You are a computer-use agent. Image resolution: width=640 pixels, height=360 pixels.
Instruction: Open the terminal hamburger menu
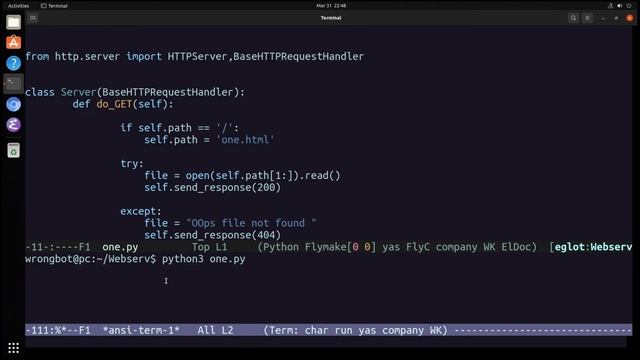click(x=587, y=18)
